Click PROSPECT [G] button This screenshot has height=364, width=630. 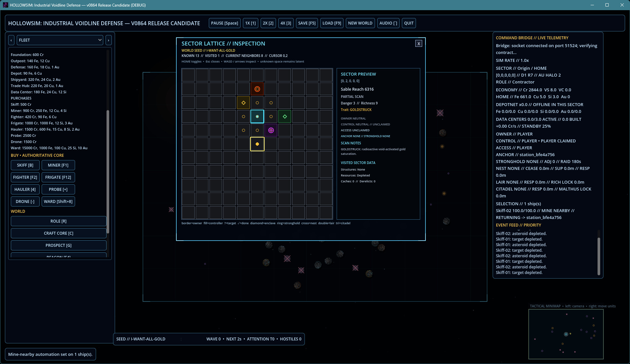tap(59, 246)
